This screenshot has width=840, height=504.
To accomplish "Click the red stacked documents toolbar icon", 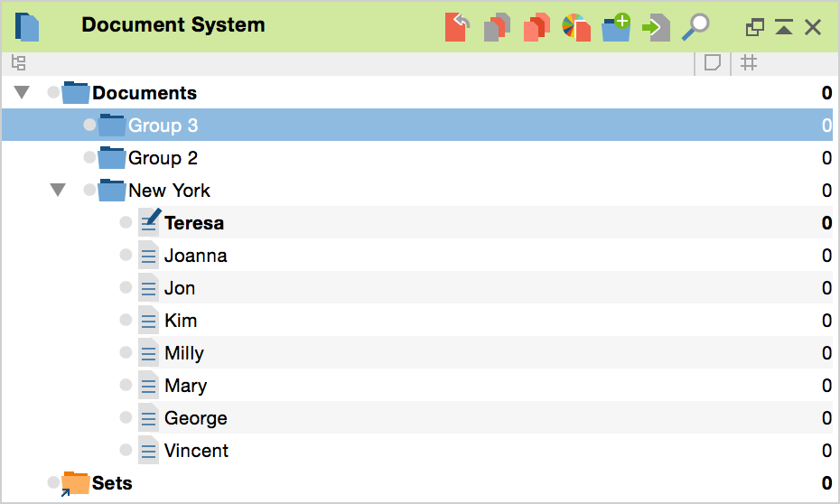I will (537, 27).
